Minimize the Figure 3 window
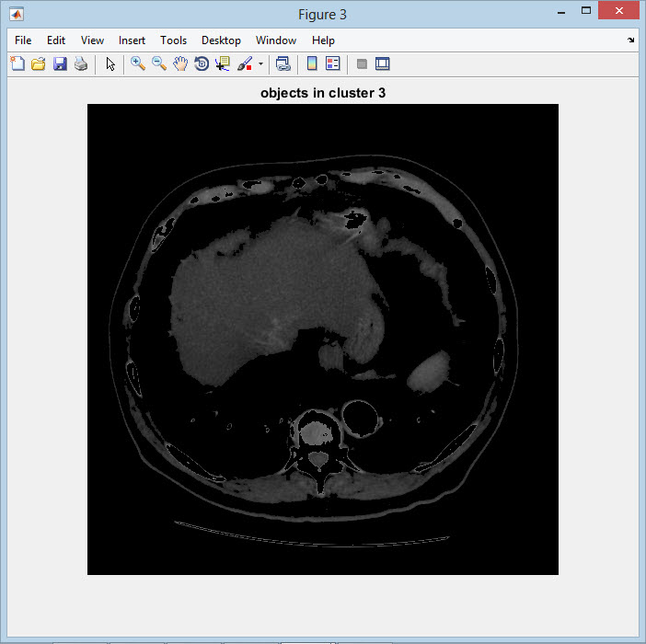The image size is (646, 644). point(561,12)
